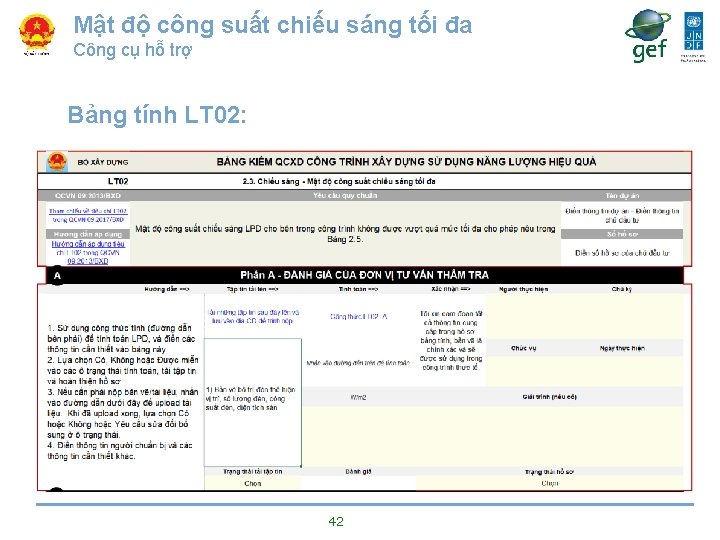Click the BẢNG KIỂM QCXD main title
The height and width of the screenshot is (540, 720).
tap(406, 162)
